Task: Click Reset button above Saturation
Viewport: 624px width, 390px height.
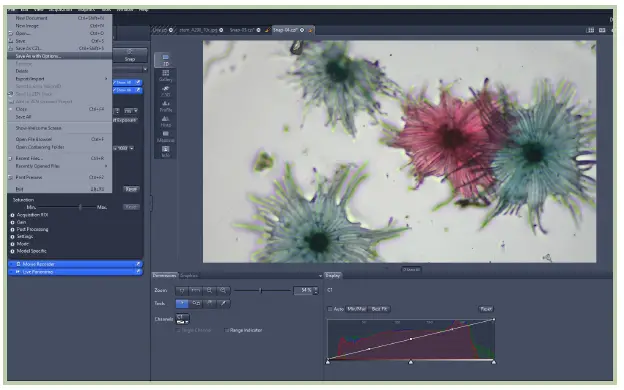Action: [x=131, y=189]
